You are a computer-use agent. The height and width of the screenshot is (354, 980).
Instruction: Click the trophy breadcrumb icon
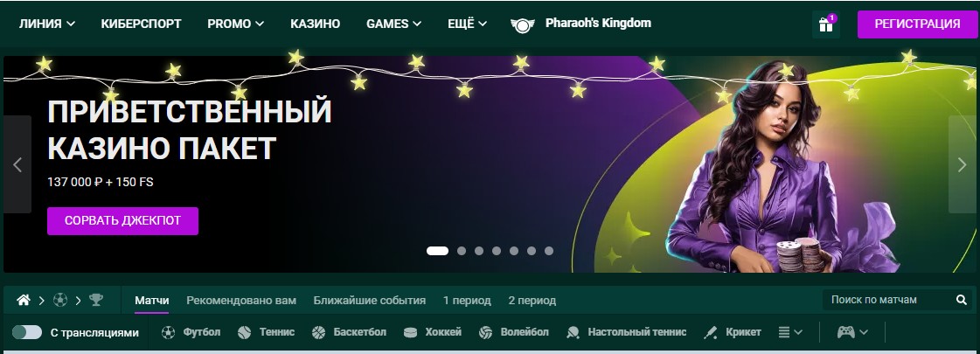tap(95, 300)
